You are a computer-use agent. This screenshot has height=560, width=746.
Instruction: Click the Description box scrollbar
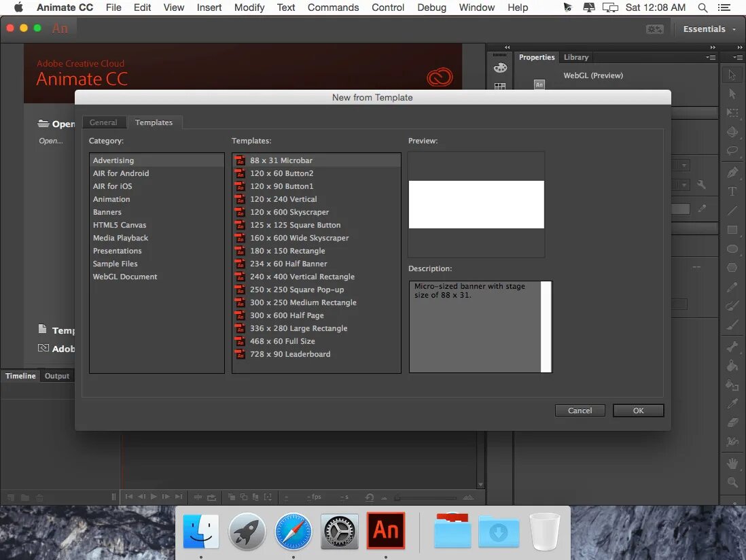click(546, 326)
